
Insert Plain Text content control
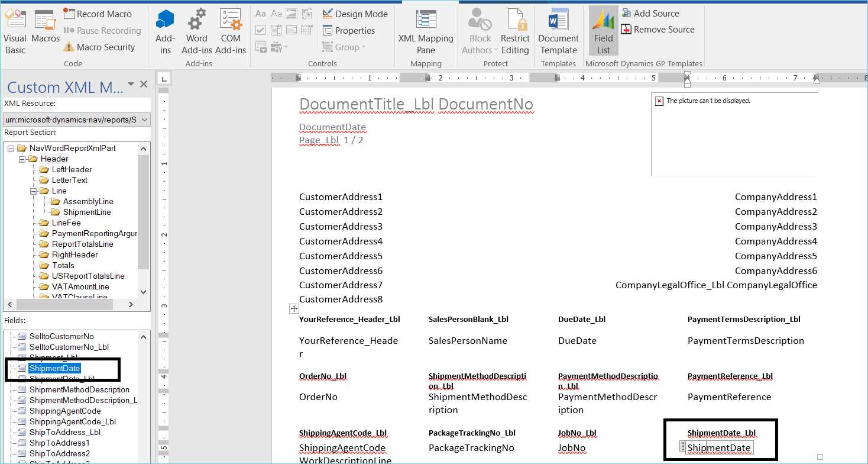tap(276, 14)
